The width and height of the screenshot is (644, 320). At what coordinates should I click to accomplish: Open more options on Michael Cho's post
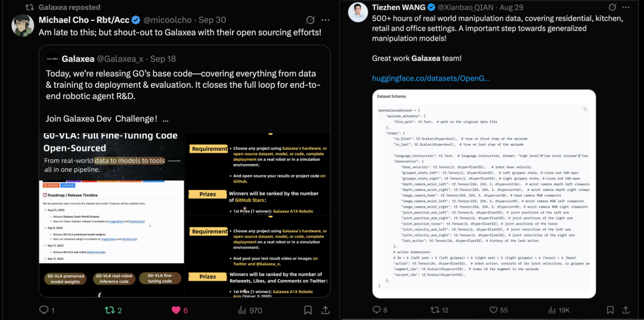326,20
